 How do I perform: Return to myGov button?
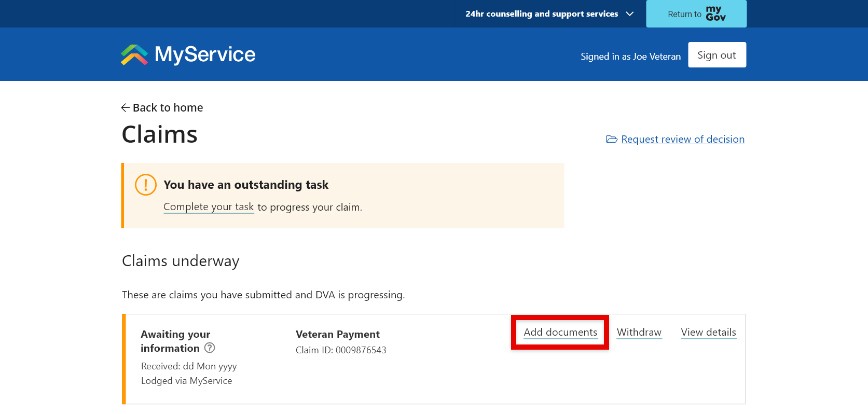[x=696, y=13]
